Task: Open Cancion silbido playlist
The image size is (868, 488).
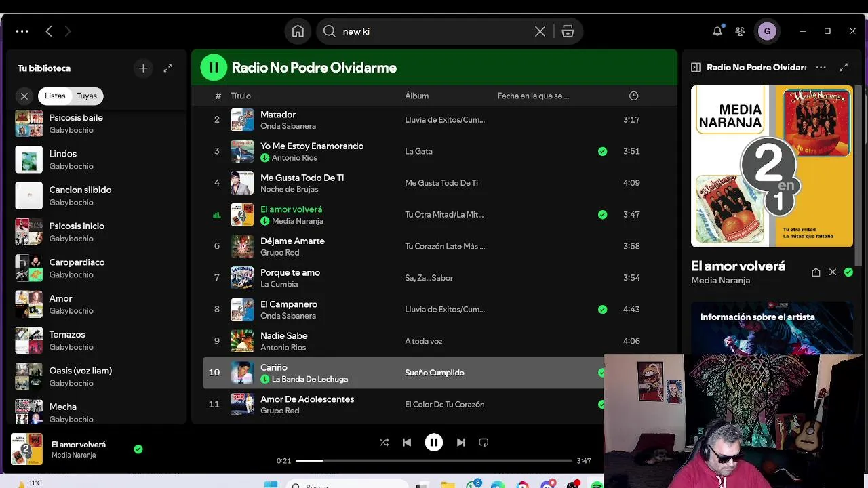Action: [95, 195]
